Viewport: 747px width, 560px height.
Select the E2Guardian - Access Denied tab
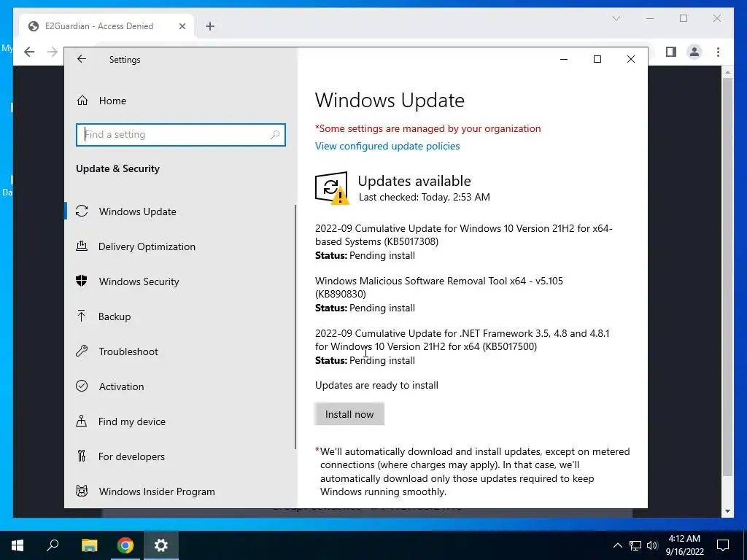point(107,26)
